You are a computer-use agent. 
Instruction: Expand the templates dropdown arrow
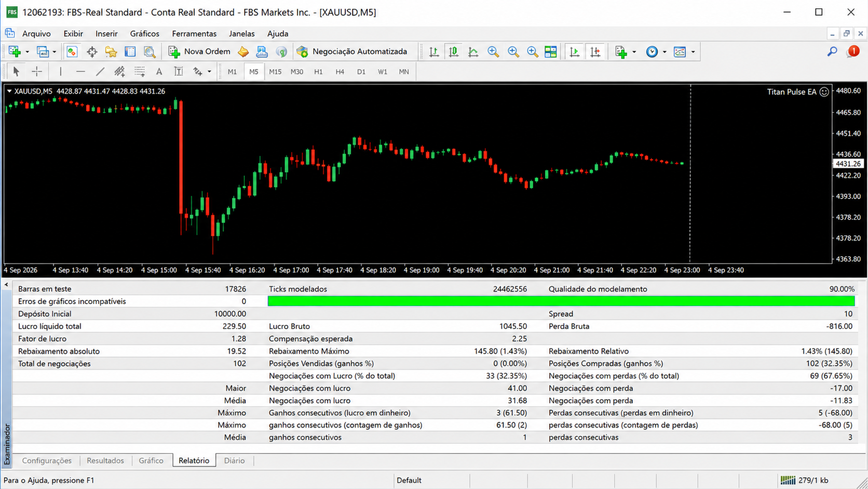click(693, 52)
